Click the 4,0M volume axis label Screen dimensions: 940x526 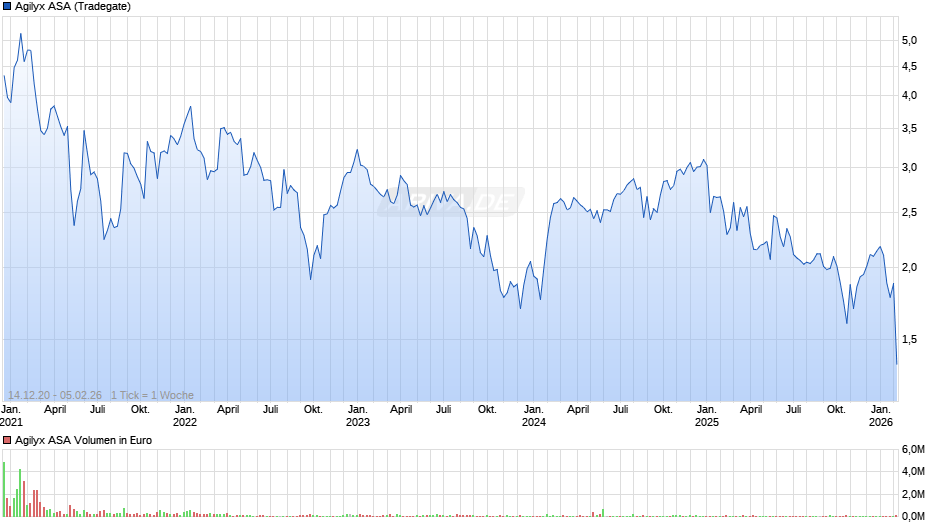pyautogui.click(x=913, y=471)
